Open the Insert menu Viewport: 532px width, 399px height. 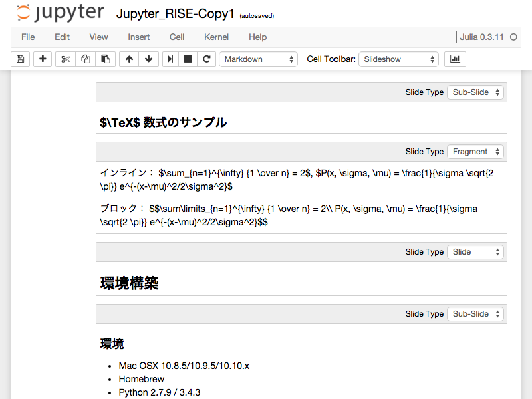pyautogui.click(x=138, y=37)
